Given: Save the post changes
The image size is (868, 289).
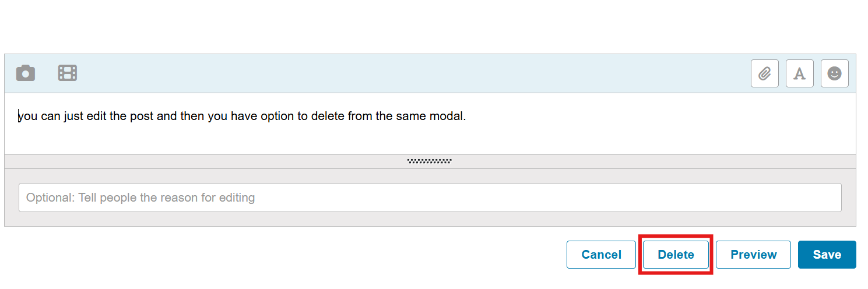Looking at the screenshot, I should point(827,255).
